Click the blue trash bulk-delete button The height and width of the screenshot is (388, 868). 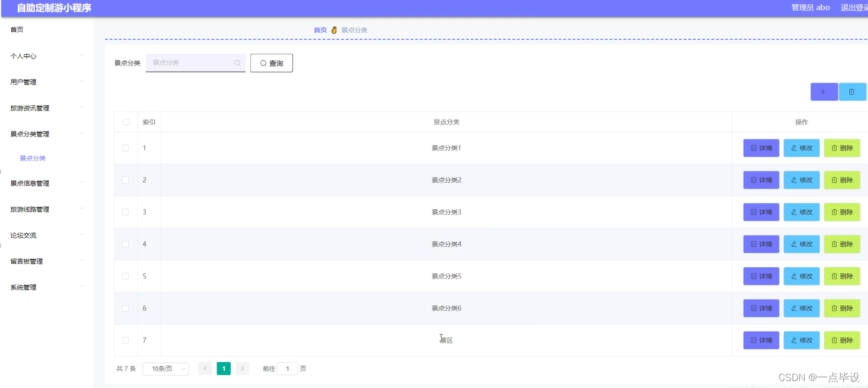tap(852, 92)
